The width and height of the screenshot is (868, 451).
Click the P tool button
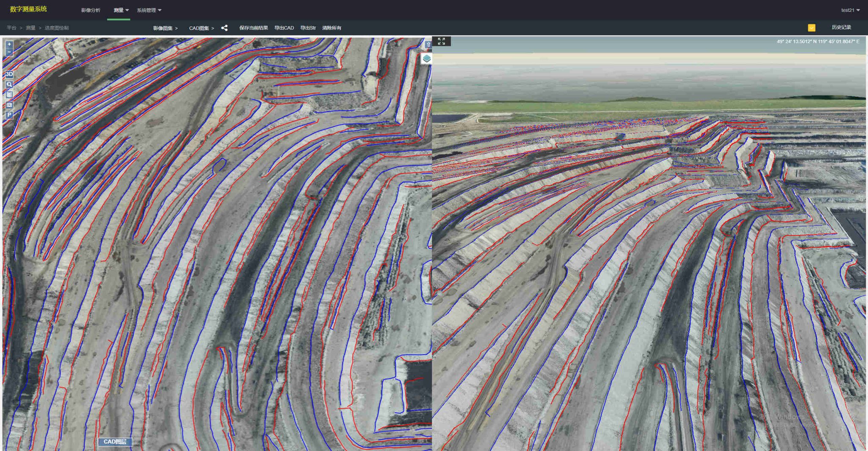(9, 115)
